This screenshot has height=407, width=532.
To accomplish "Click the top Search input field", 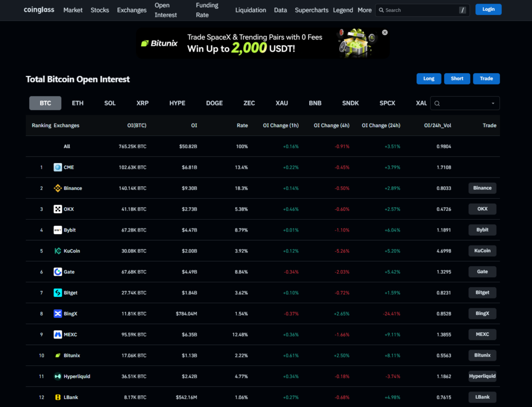I will (x=422, y=10).
